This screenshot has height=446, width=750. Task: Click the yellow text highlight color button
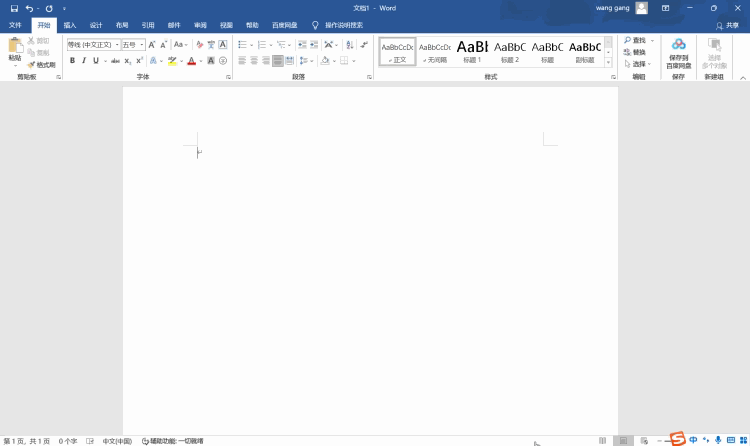tap(172, 61)
